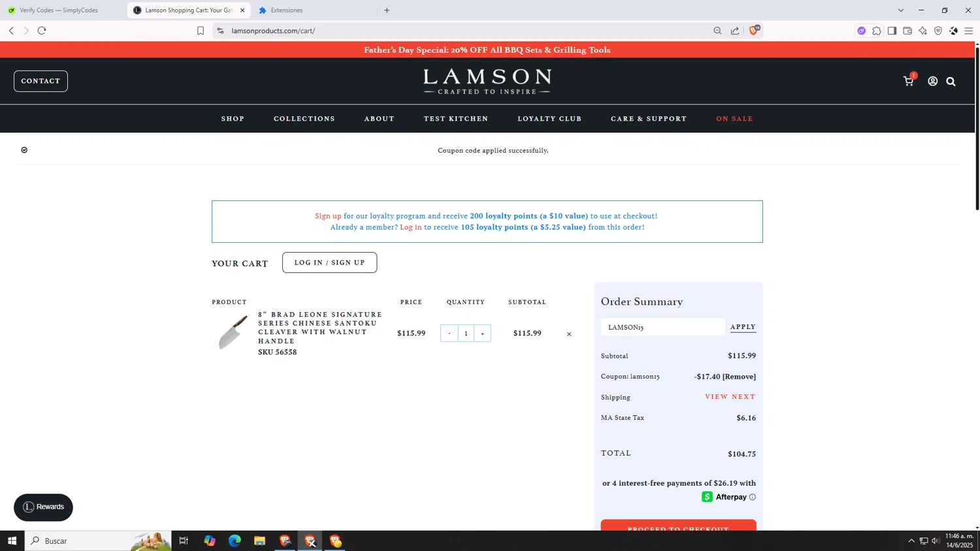Click the page vertical scrollbar
This screenshot has height=551, width=980.
977,129
